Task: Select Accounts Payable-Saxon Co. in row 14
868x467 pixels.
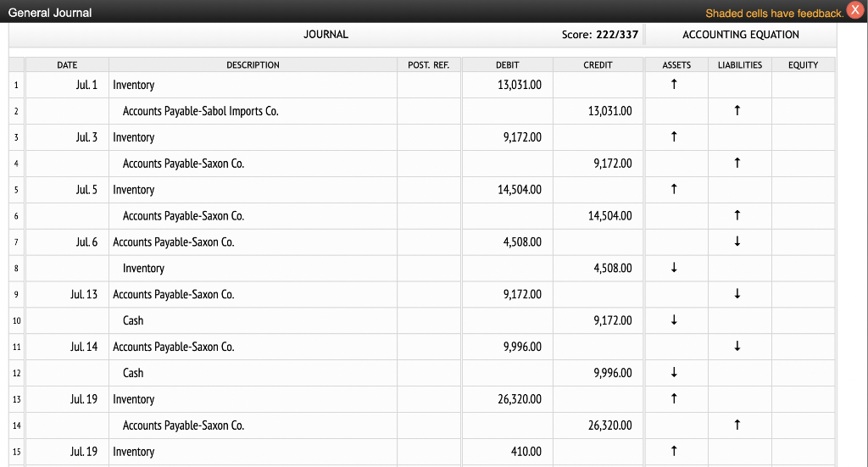Action: tap(183, 425)
